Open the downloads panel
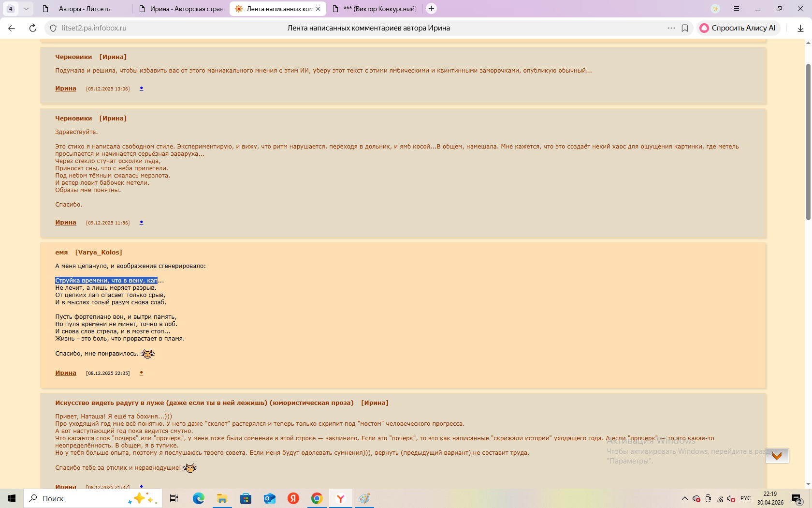This screenshot has width=812, height=508. (800, 28)
